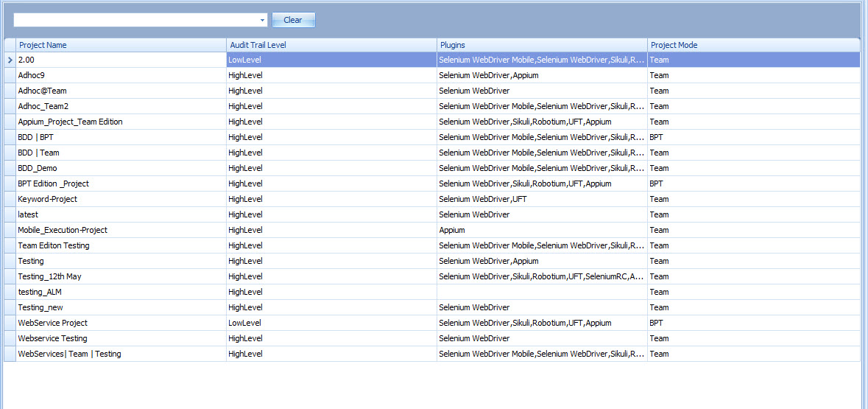Select WebServices| Team | Testing project
868x409 pixels.
pos(121,354)
